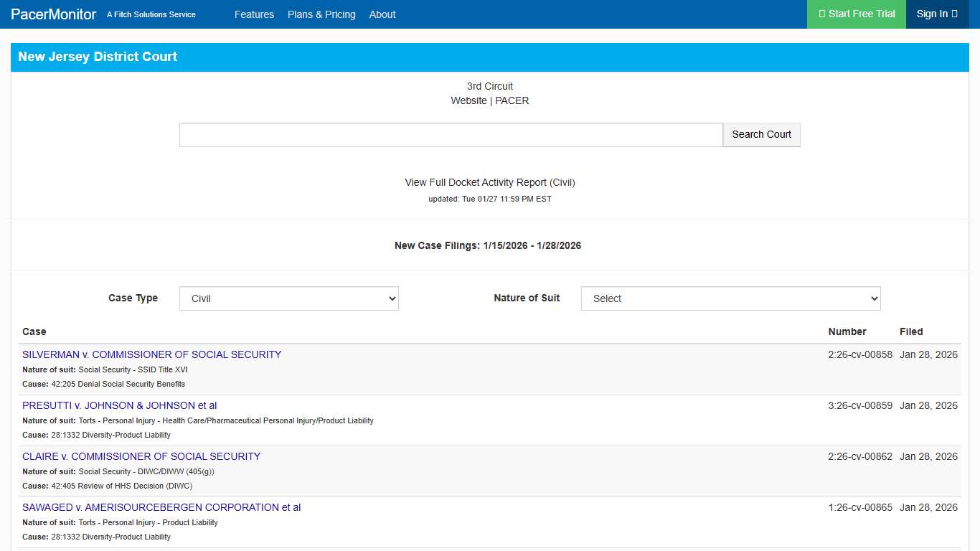Click the PacerMonitor logo
The width and height of the screenshot is (980, 551).
pyautogui.click(x=54, y=14)
